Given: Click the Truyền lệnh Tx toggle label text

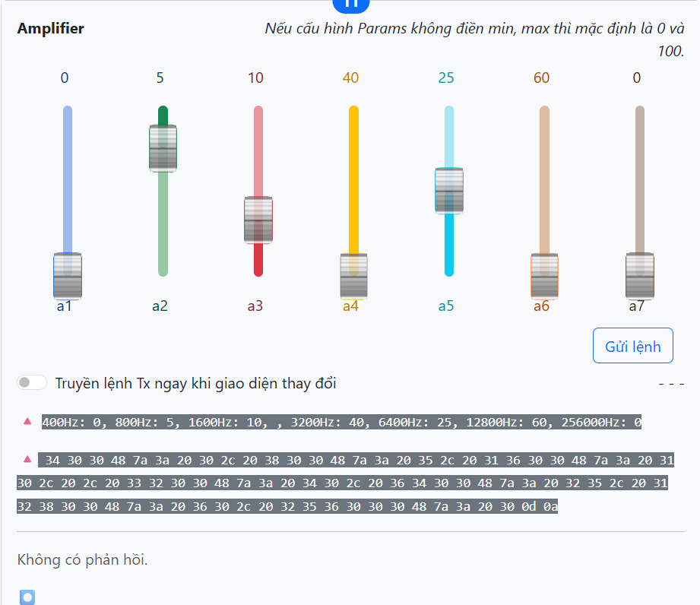Looking at the screenshot, I should 195,383.
